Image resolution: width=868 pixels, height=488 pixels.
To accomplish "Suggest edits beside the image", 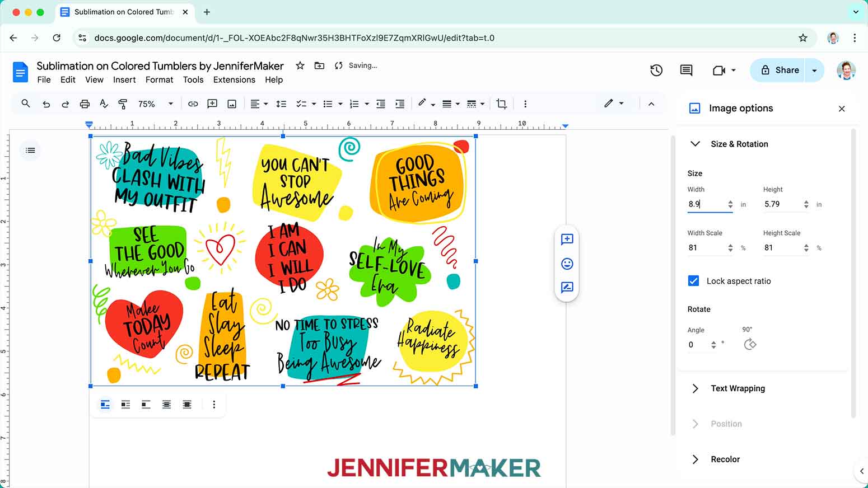I will click(x=567, y=288).
